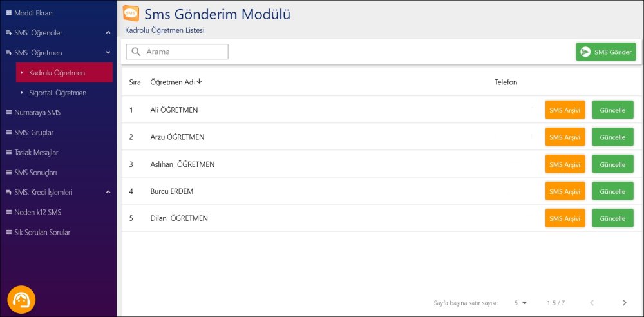Click the Numaraya SMS menu icon

click(8, 112)
